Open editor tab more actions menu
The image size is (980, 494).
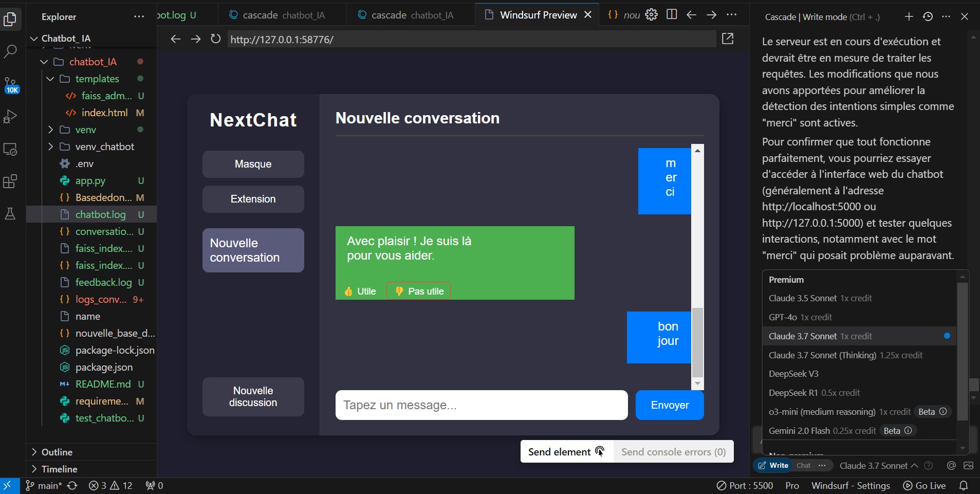732,15
